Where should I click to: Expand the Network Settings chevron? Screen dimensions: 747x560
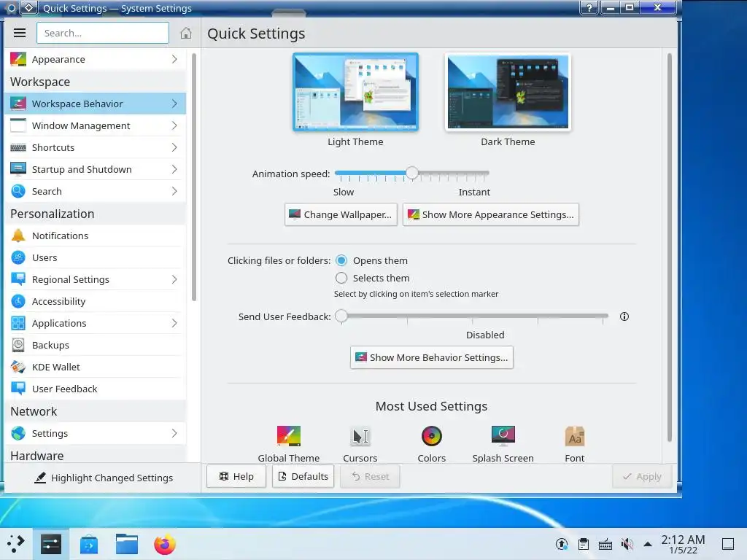pos(174,433)
